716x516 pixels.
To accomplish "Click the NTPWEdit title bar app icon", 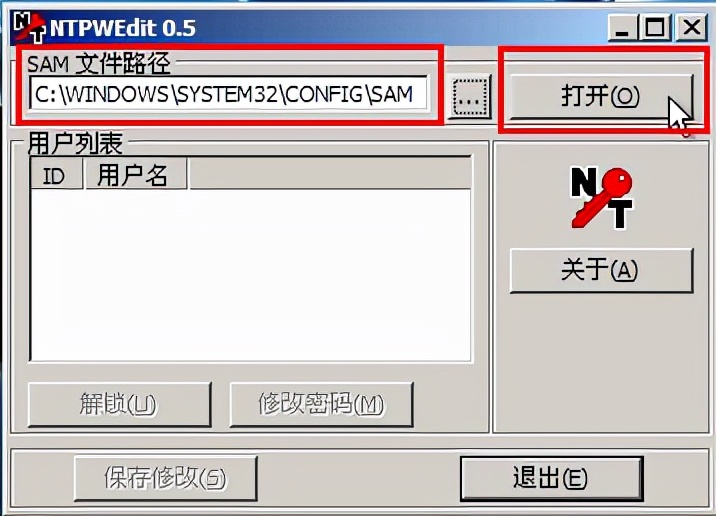I will point(30,27).
